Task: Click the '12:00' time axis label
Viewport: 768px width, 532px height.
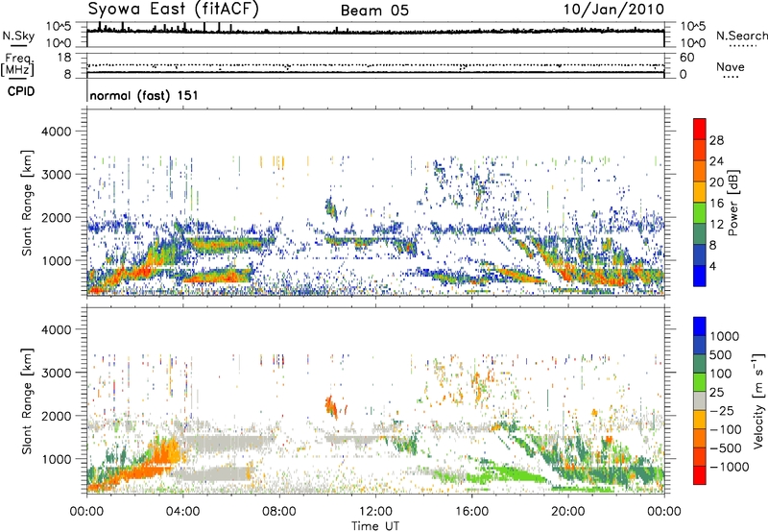Action: [375, 512]
